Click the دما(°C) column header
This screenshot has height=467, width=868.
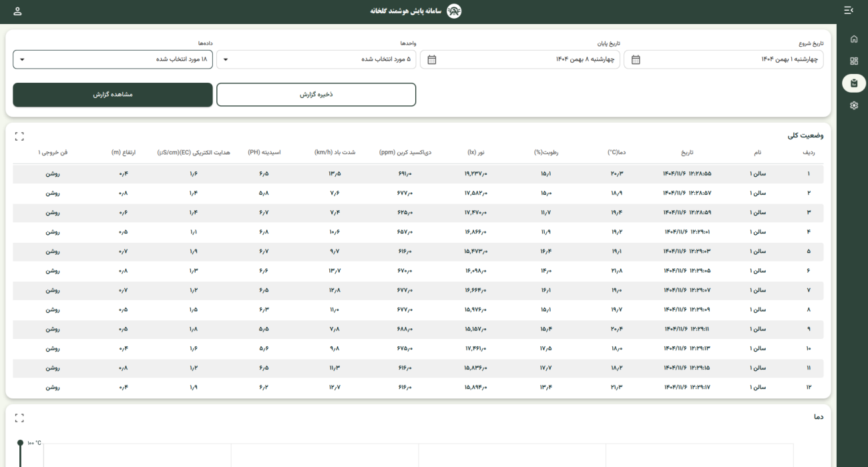point(616,153)
